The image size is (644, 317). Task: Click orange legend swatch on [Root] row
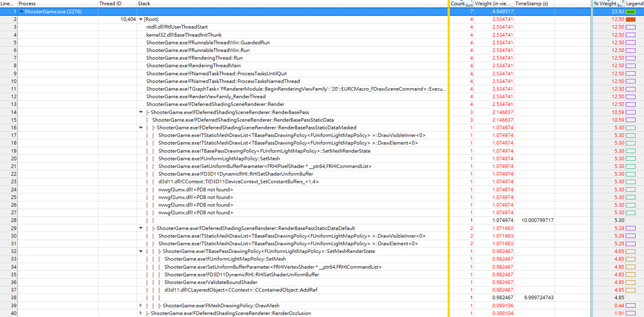[x=631, y=19]
